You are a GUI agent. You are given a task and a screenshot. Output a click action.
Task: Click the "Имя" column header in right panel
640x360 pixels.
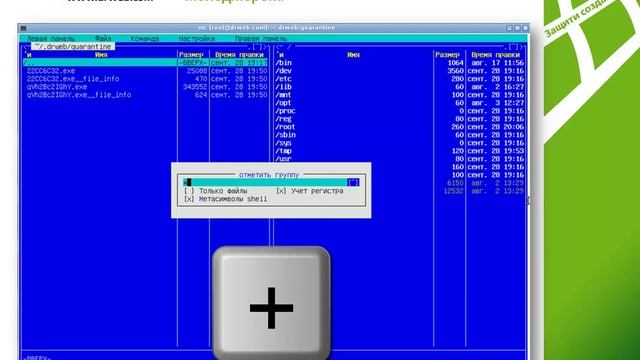point(353,55)
